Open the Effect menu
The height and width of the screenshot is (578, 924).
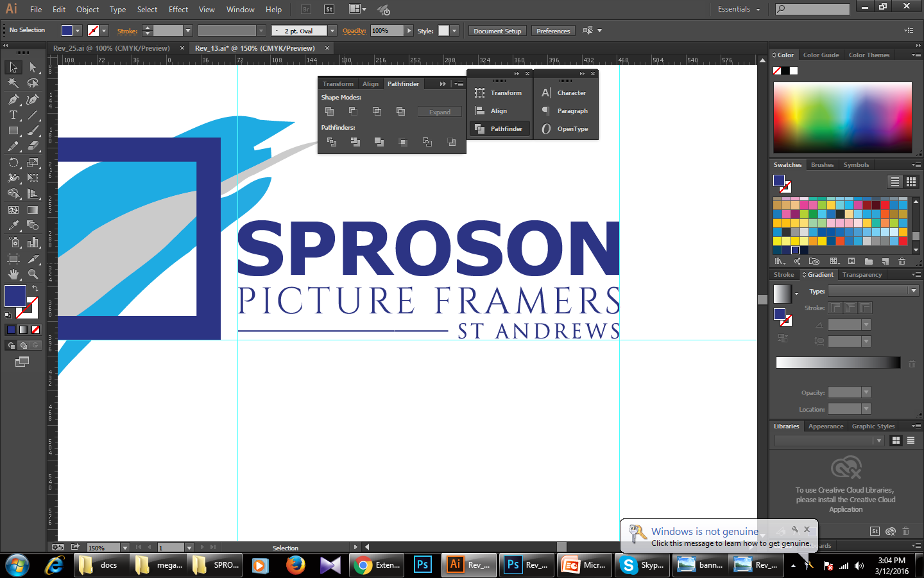pyautogui.click(x=178, y=10)
